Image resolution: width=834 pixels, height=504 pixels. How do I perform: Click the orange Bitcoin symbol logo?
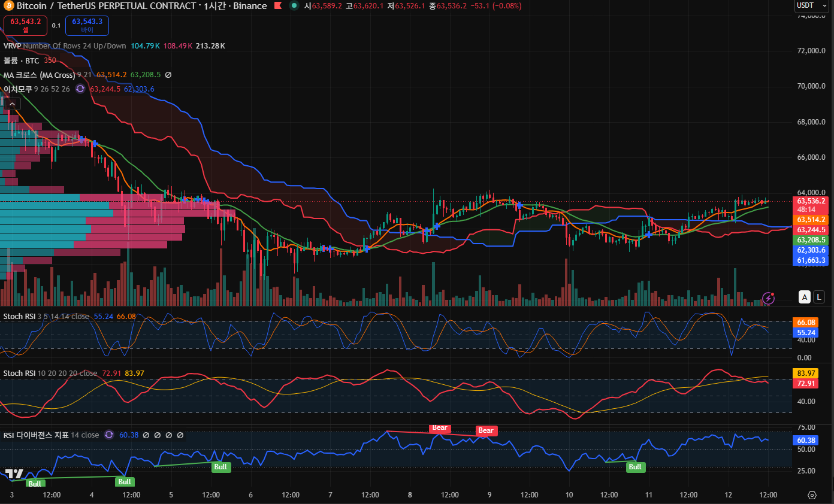9,6
